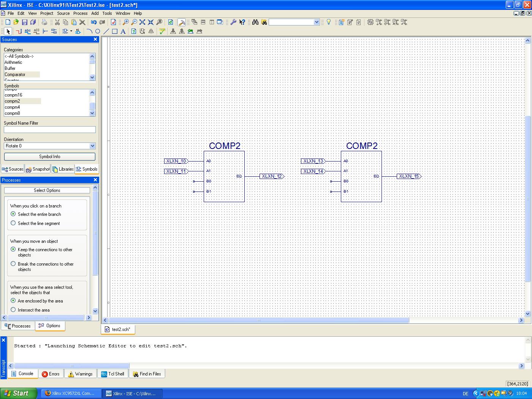Switch to the Processes tab
This screenshot has height=399, width=532.
pos(17,326)
